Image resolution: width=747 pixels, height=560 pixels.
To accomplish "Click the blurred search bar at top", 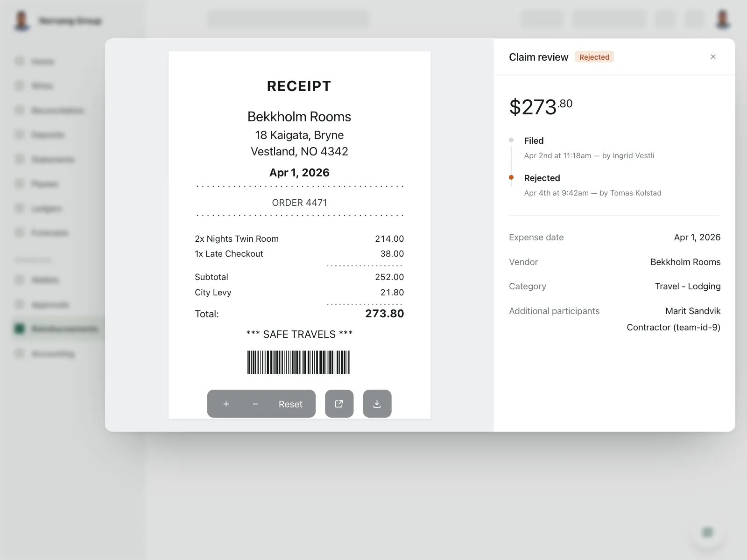I will pos(288,19).
